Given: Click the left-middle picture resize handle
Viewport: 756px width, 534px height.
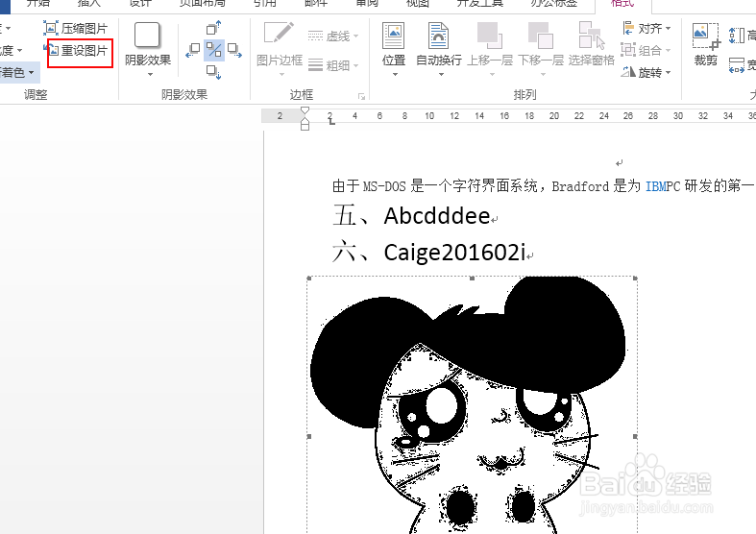Looking at the screenshot, I should (309, 437).
